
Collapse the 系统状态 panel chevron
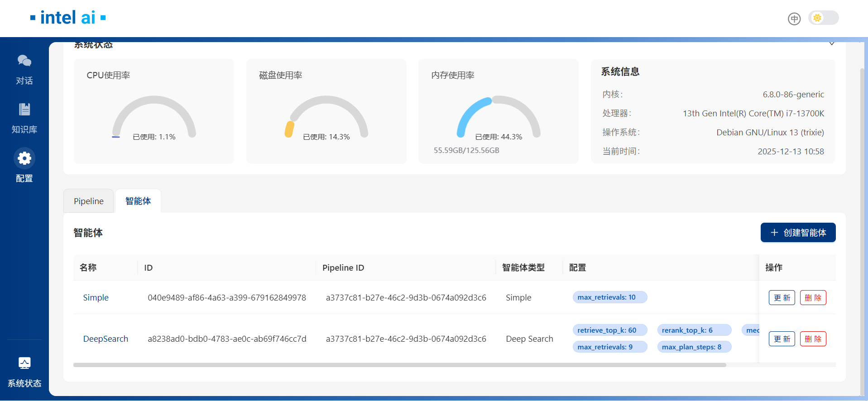(x=832, y=44)
